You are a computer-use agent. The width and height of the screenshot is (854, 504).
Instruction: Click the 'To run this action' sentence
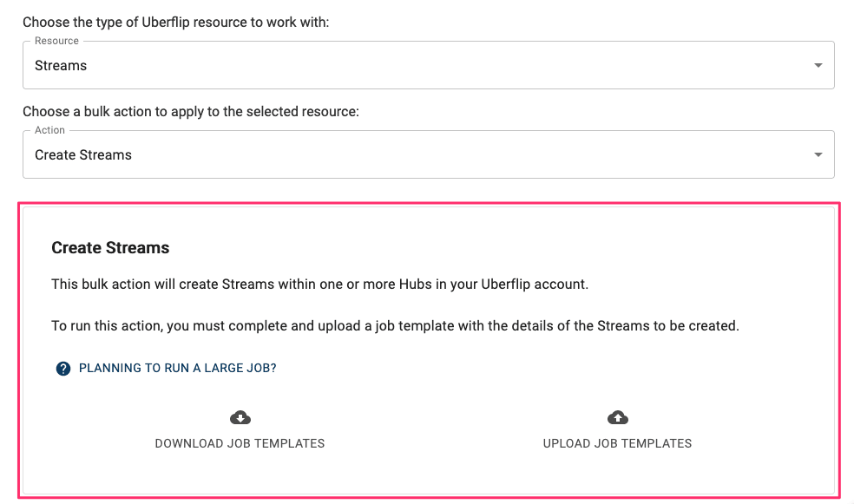[x=396, y=326]
